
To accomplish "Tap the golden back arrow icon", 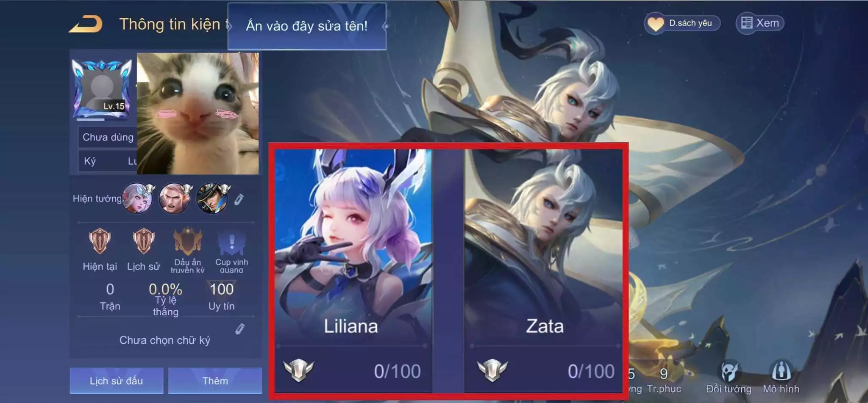I will [86, 24].
